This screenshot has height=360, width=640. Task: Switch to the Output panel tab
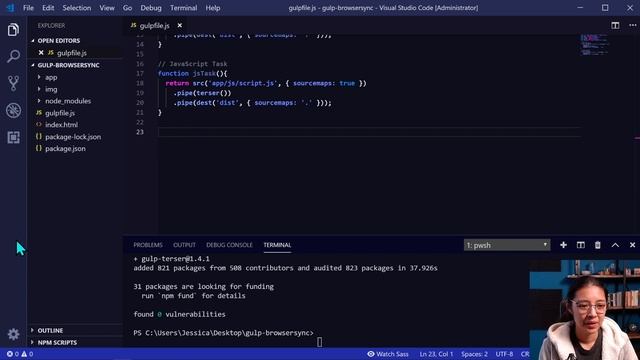click(x=184, y=245)
